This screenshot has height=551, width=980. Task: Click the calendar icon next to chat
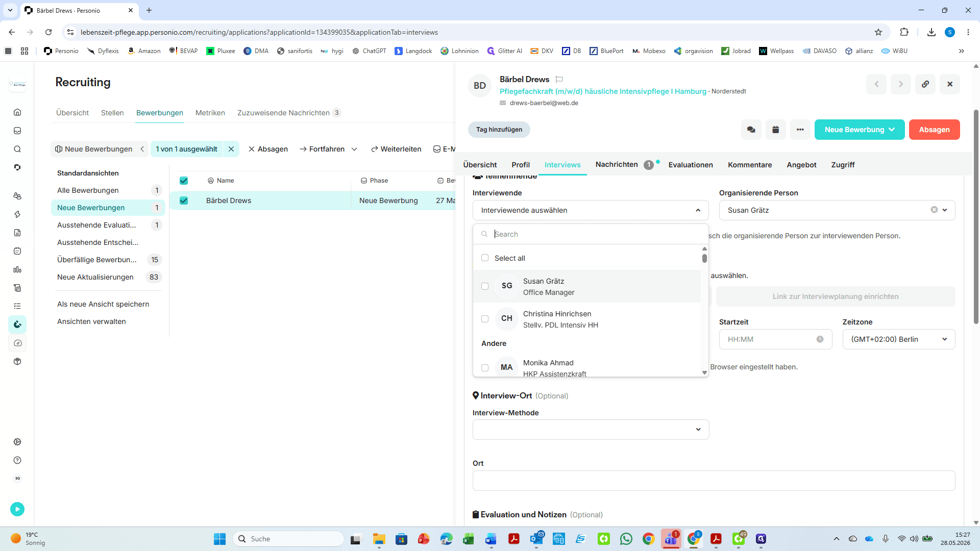(x=775, y=130)
